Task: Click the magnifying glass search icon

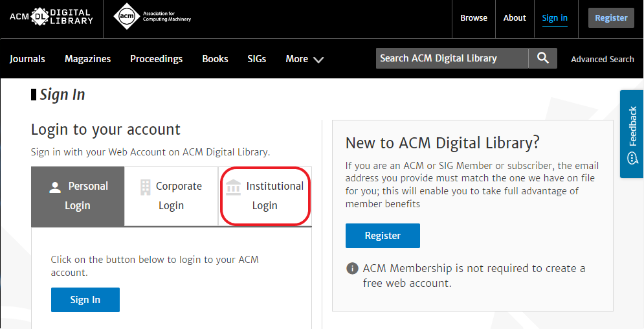Action: [x=542, y=58]
